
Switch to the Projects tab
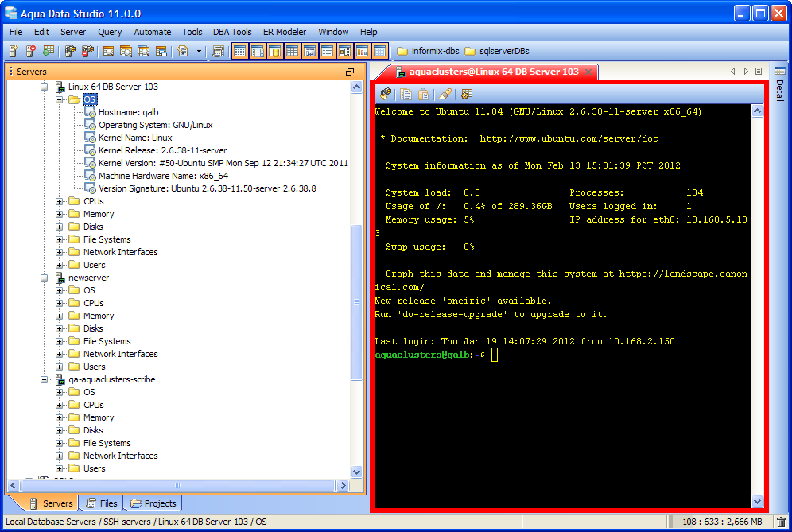[153, 503]
